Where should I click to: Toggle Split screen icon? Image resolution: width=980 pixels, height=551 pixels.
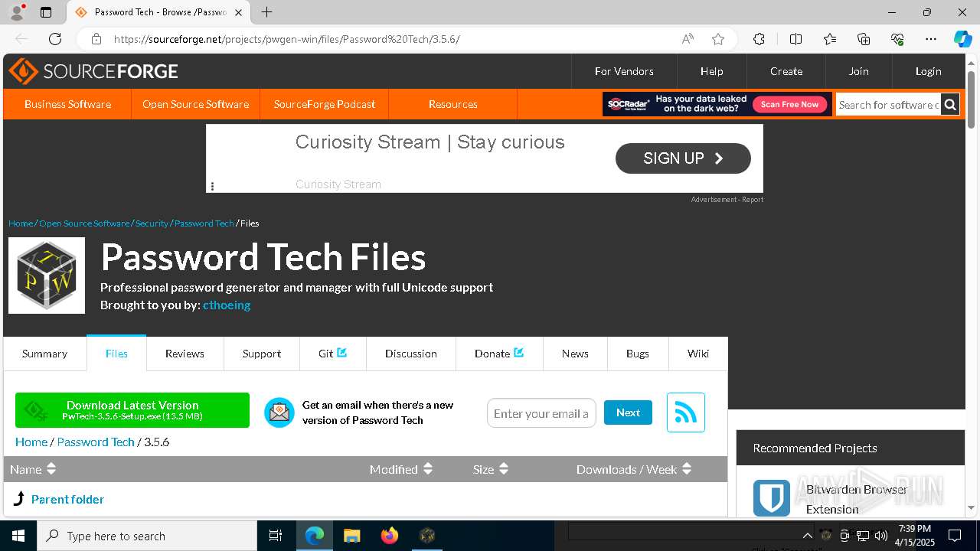point(795,39)
